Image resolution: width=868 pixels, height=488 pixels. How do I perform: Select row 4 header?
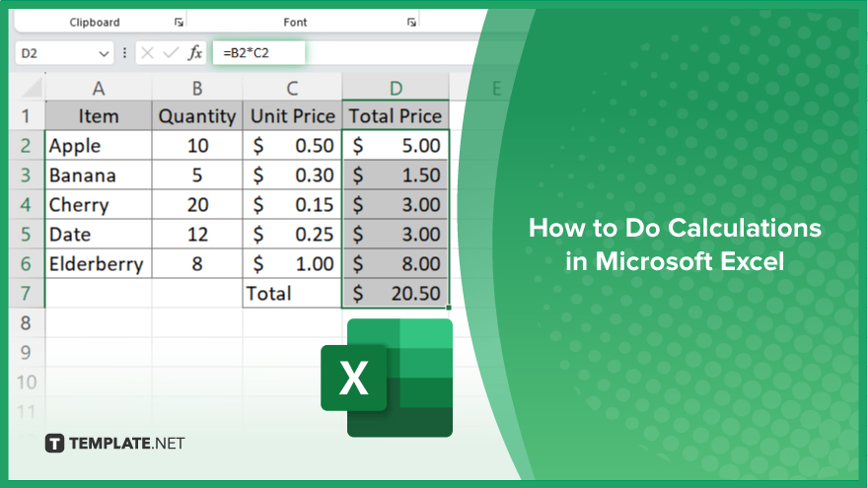[26, 205]
